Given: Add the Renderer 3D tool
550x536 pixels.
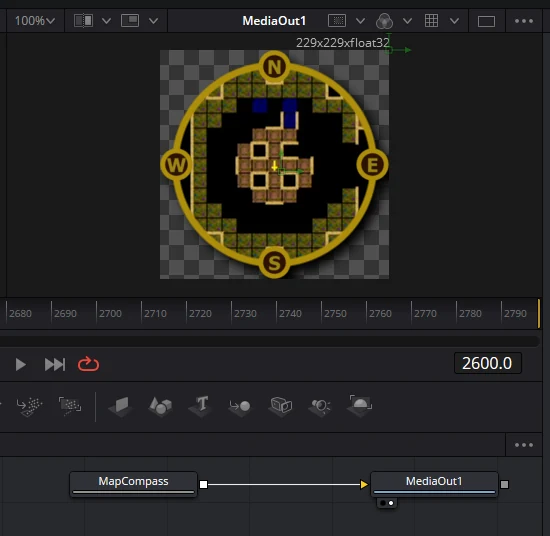Looking at the screenshot, I should (x=360, y=406).
